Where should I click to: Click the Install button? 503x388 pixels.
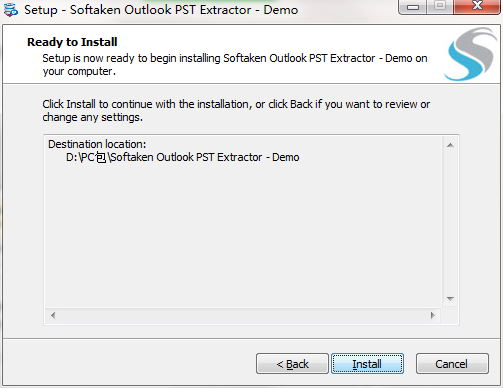pyautogui.click(x=367, y=364)
